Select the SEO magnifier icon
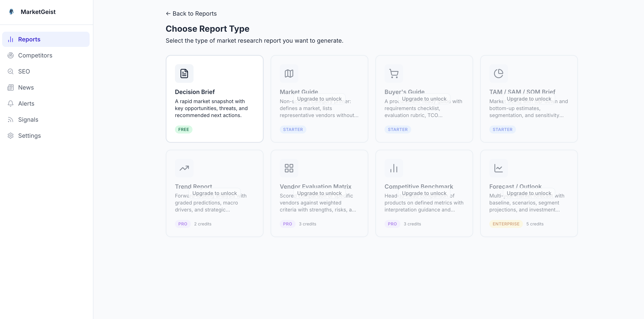The image size is (644, 319). click(x=11, y=71)
